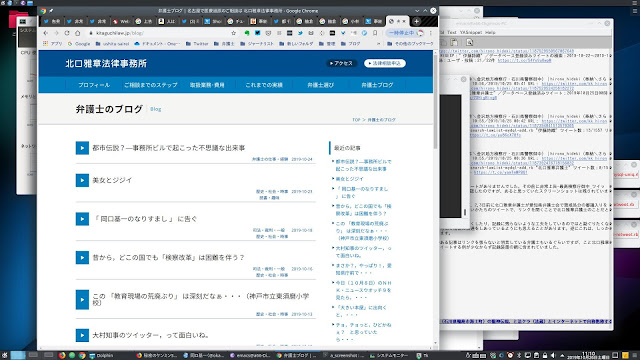Screen dimensions: 640x360
Task: Open the Google bookmark in bookmarks bar
Action: click(x=79, y=43)
